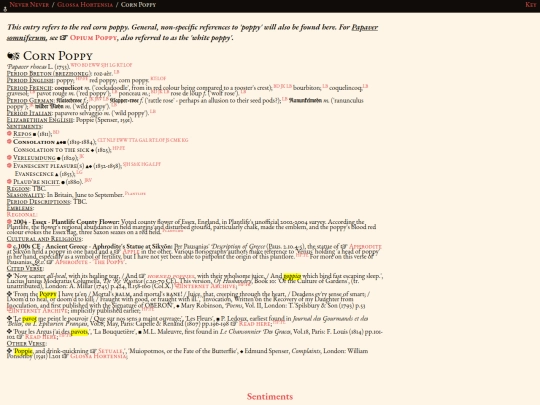Click the JK source reference after Verleumdung
Viewport: 540px width, 405px height.
click(x=82, y=156)
